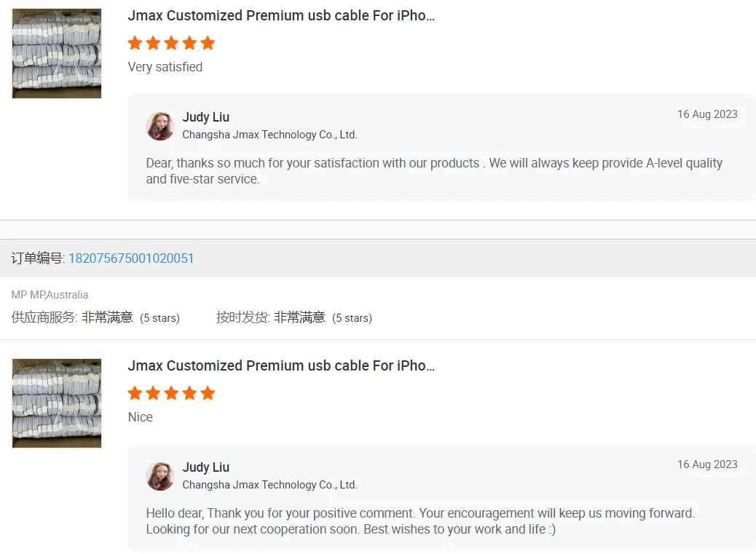Viewport: 756px width, 554px height.
Task: Click the third star above "Very satisfied"
Action: 171,43
